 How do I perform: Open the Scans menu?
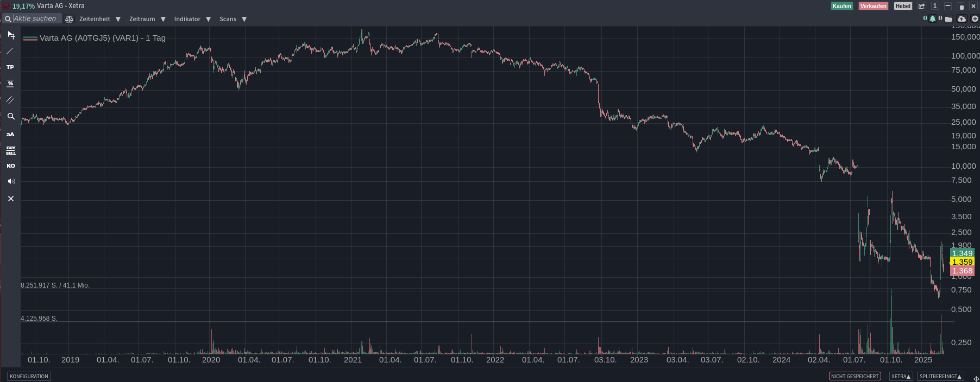click(x=233, y=19)
